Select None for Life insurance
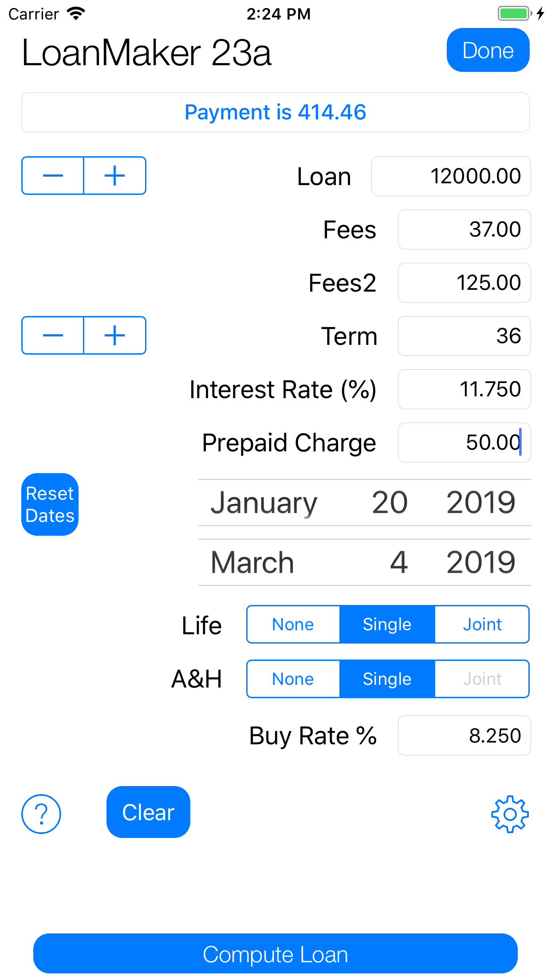Screen dimensions: 551x980 pos(293,624)
